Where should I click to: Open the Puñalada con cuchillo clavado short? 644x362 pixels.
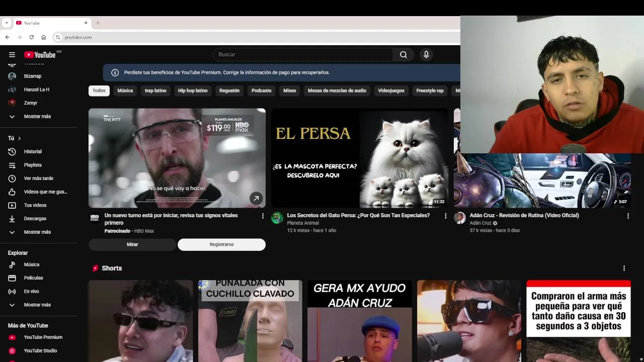250,321
